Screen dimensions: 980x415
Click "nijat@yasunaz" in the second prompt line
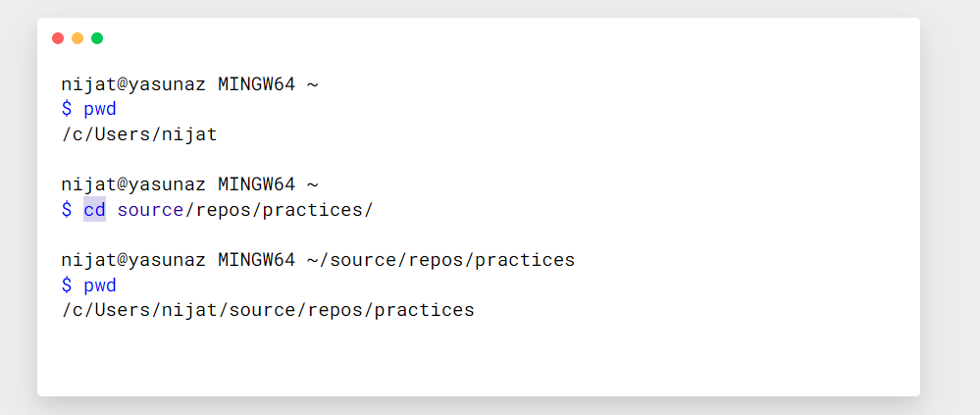[x=133, y=184]
